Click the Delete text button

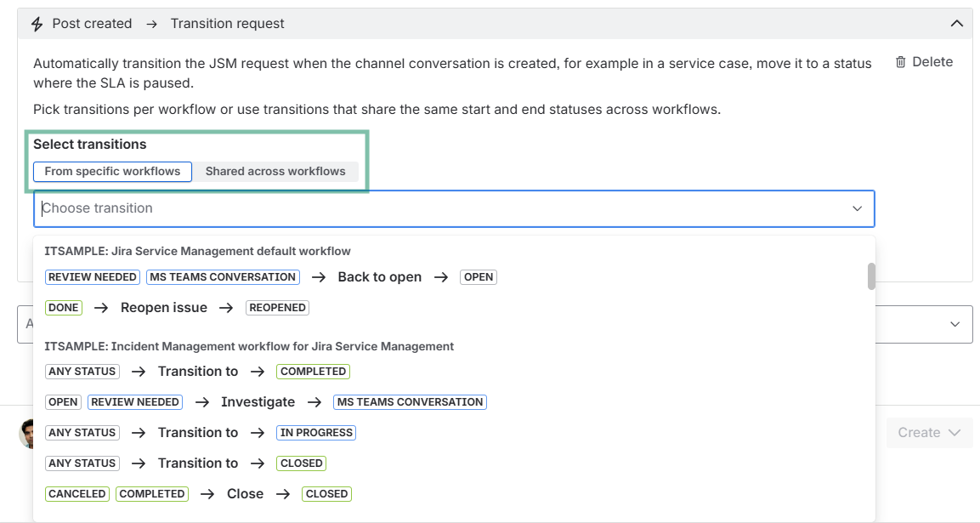pyautogui.click(x=932, y=62)
